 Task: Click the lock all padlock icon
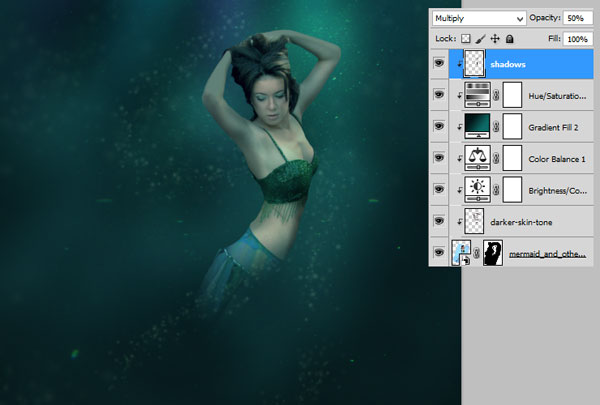[510, 38]
